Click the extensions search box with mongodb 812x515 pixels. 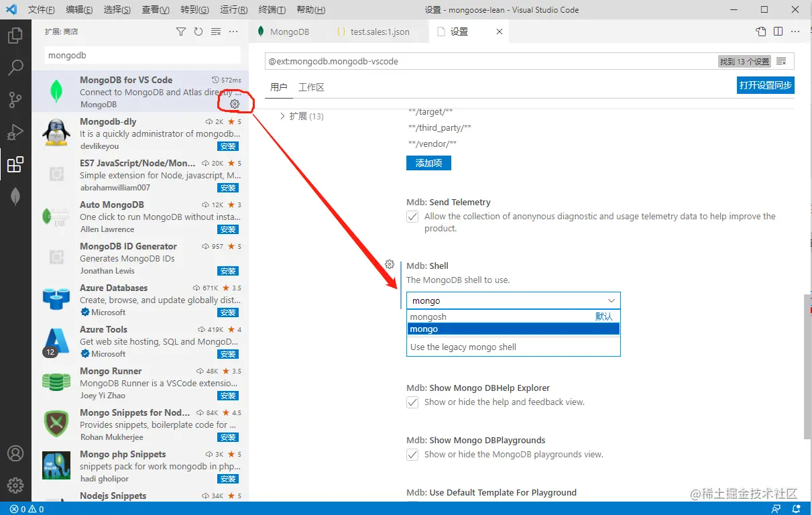tap(142, 56)
